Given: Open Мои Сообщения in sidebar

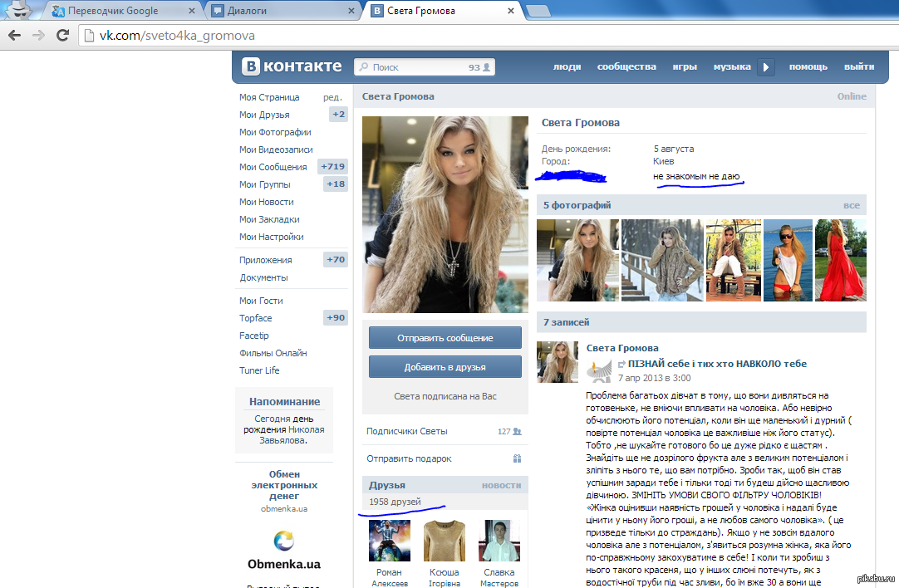Looking at the screenshot, I should pos(273,167).
